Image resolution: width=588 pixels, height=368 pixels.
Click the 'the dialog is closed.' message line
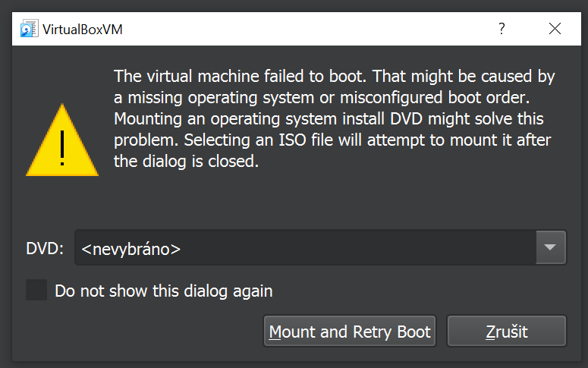[x=187, y=162]
